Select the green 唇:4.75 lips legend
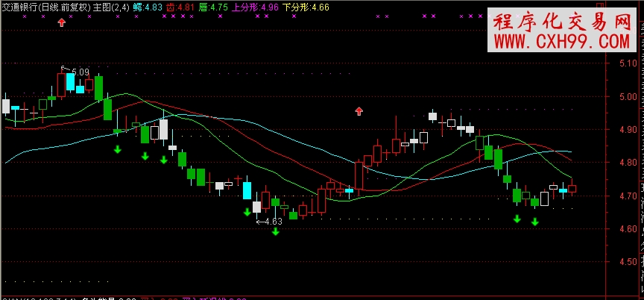The width and height of the screenshot is (644, 300). click(x=215, y=7)
